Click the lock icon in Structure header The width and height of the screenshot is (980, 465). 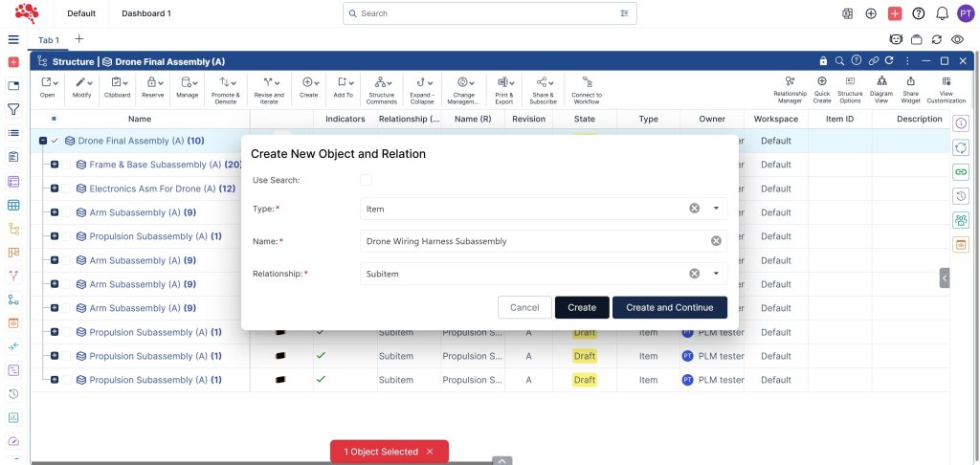point(823,61)
